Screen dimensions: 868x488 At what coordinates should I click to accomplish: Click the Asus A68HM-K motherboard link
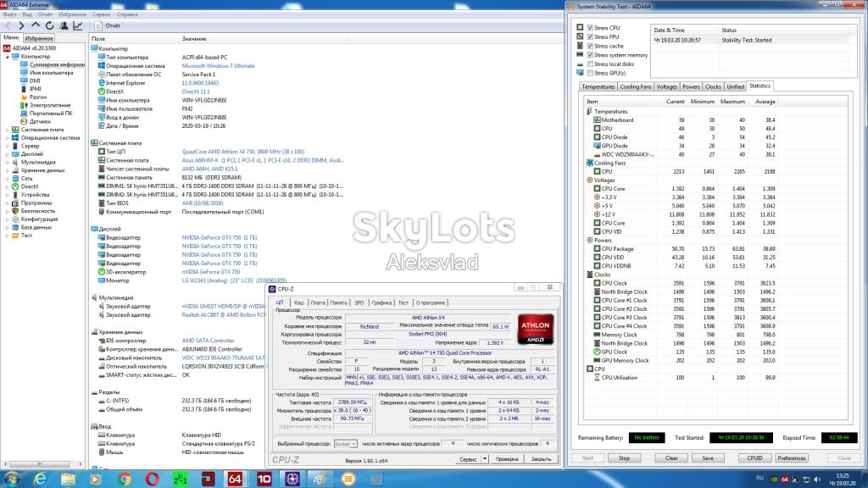coord(263,160)
